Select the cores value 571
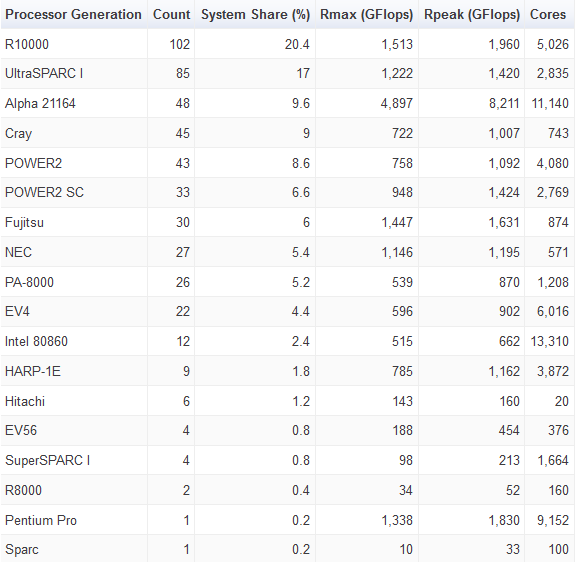The height and width of the screenshot is (562, 575). point(558,252)
